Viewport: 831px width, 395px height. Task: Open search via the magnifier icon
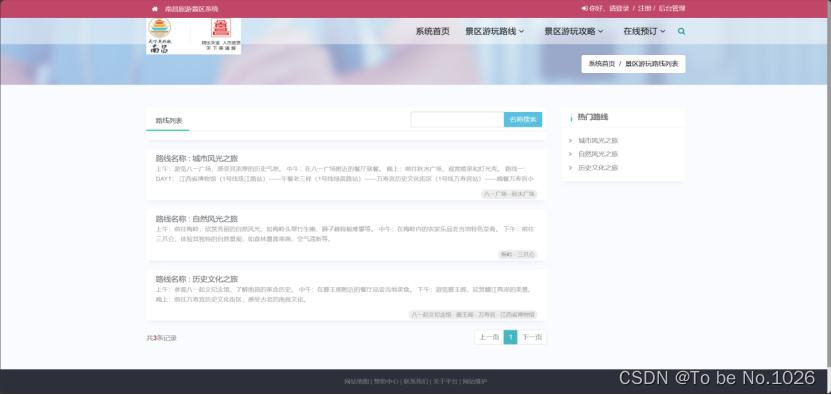(x=682, y=31)
